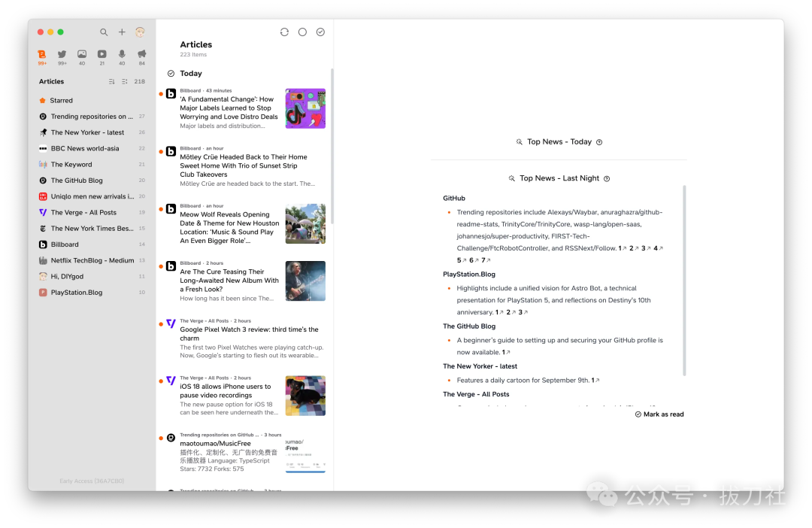Open the Hi, DIYgod feed

92,277
